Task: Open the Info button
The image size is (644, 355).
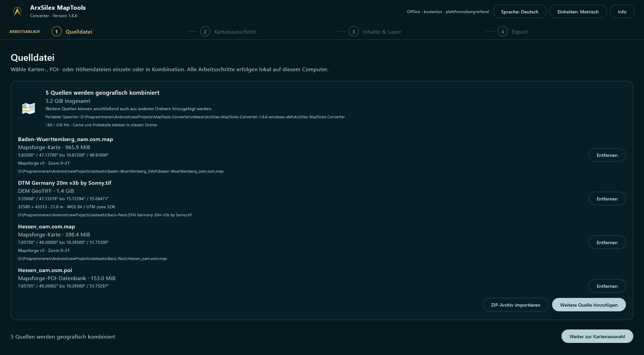Action: click(x=622, y=12)
